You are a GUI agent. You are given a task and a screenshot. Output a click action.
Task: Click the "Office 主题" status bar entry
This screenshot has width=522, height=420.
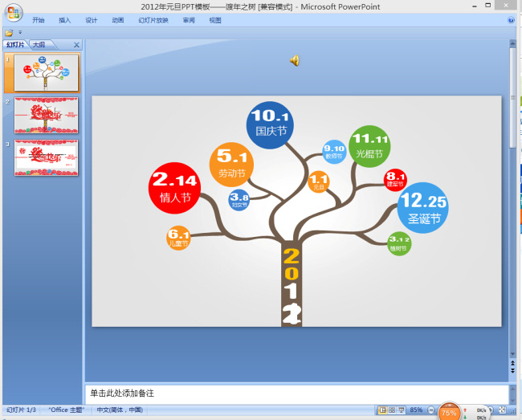click(x=66, y=410)
